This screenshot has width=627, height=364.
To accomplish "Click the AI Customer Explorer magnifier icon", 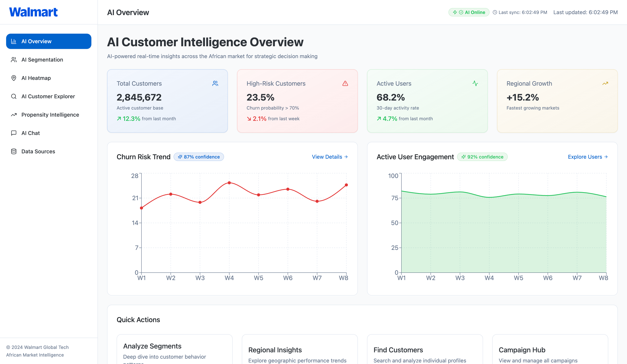I will click(14, 97).
